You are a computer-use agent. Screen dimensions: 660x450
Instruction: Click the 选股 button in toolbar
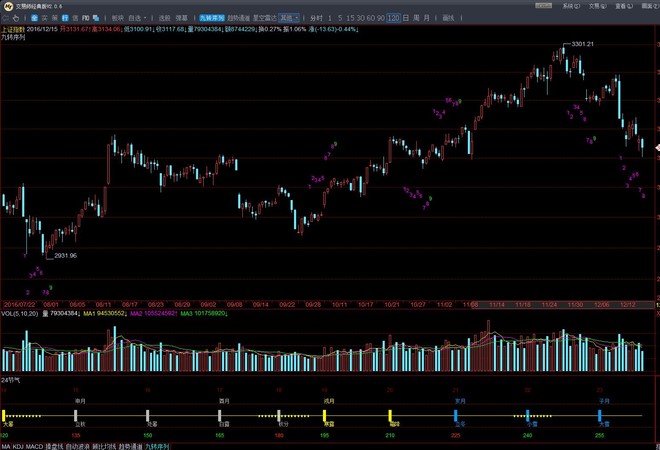165,18
